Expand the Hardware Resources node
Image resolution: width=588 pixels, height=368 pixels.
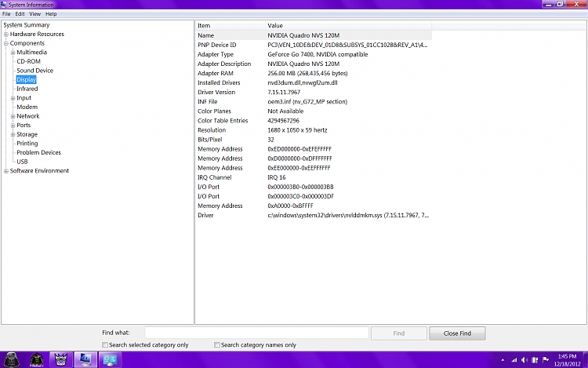[6, 35]
